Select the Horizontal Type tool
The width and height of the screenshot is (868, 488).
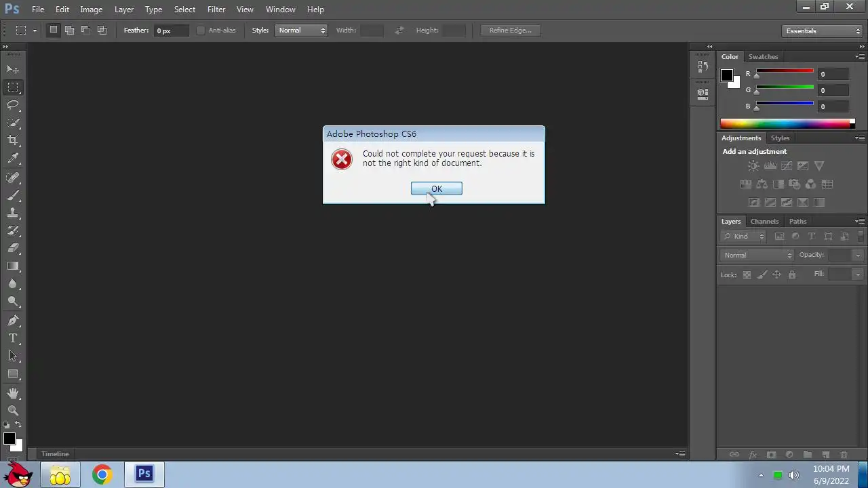click(x=13, y=338)
